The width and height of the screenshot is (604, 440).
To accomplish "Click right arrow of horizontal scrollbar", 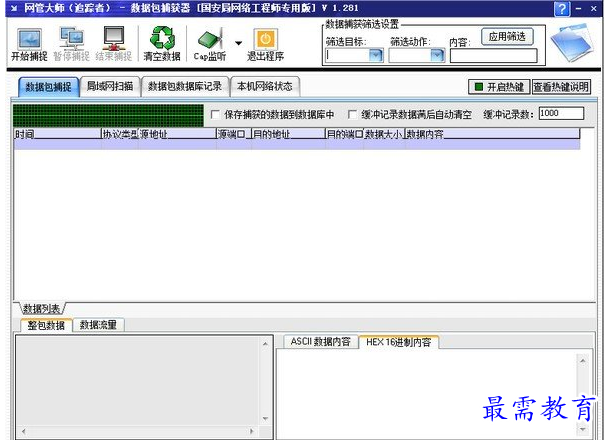I will [252, 431].
